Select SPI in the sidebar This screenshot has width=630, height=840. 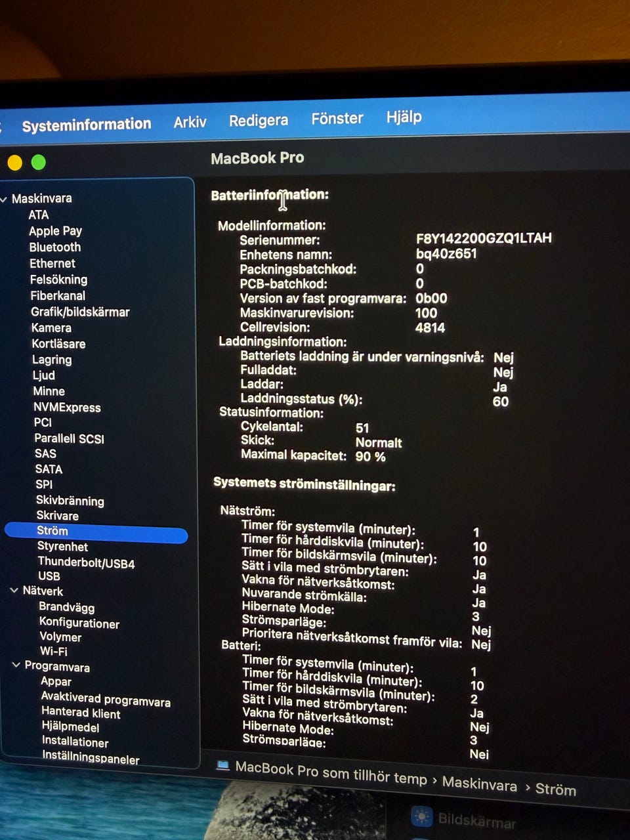point(44,485)
